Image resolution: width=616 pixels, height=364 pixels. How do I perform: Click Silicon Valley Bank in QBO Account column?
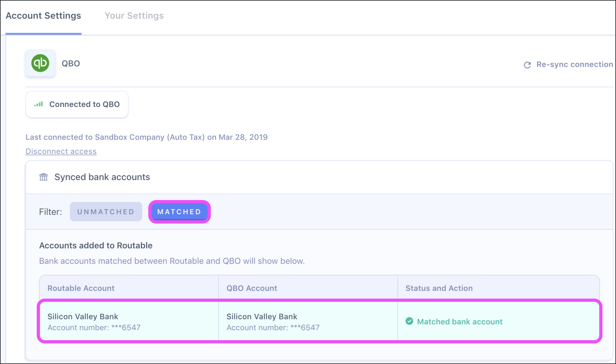pos(262,316)
